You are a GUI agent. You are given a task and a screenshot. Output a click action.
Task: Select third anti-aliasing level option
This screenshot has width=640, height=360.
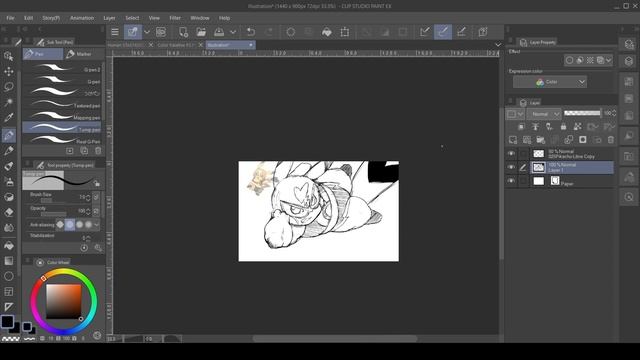(79, 224)
